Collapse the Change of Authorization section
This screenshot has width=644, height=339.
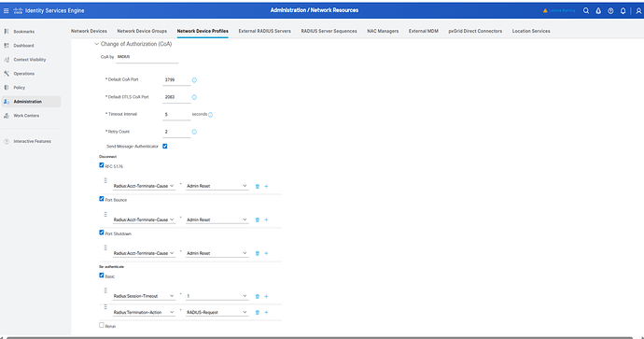(x=96, y=44)
